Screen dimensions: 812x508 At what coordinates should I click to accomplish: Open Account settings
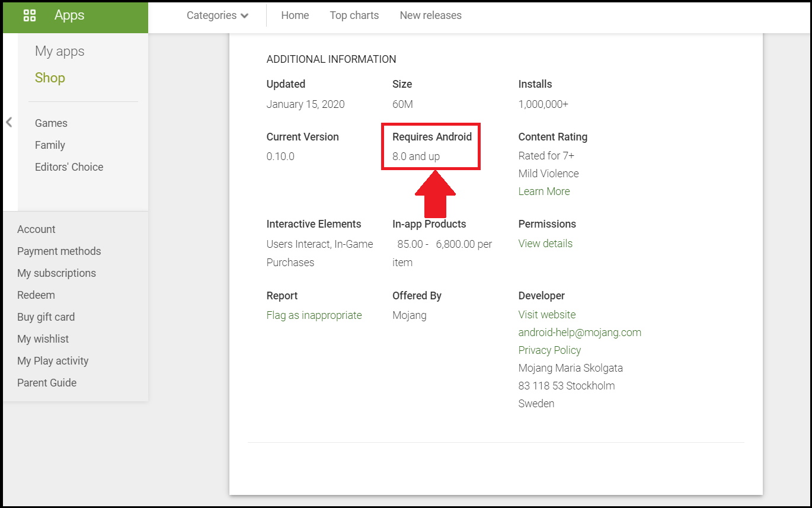point(36,229)
